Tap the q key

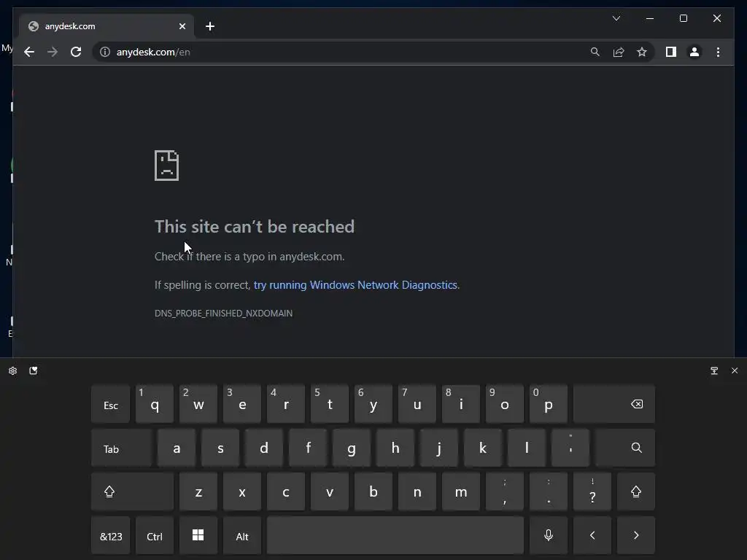pos(155,404)
